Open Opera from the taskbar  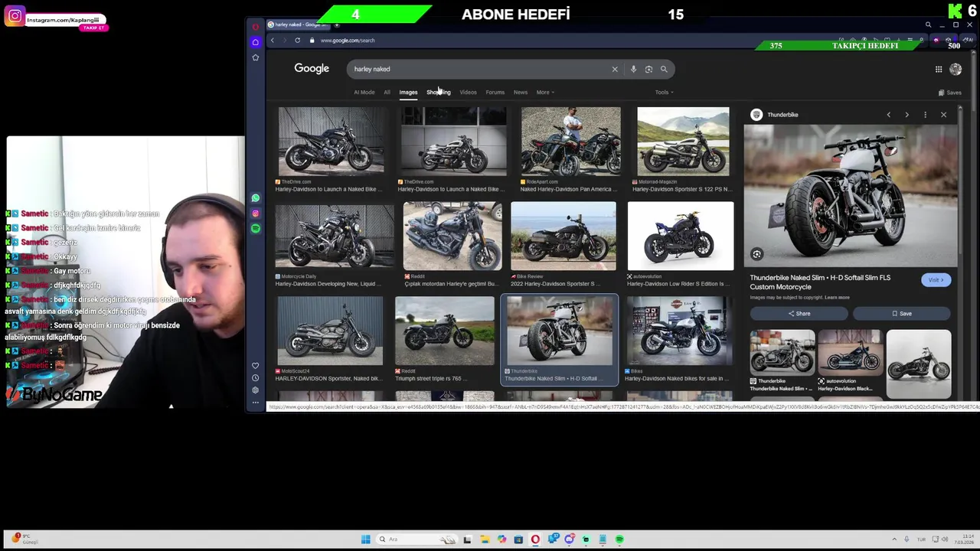click(x=535, y=540)
